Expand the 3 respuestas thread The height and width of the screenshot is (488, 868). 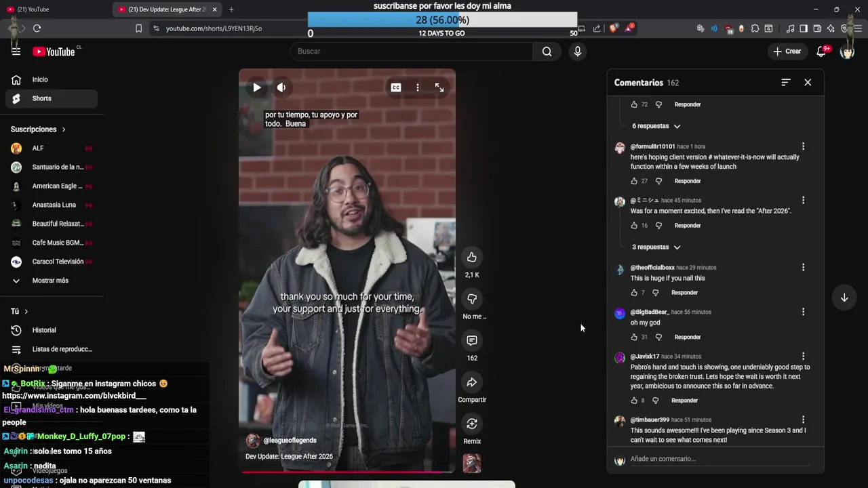click(x=656, y=247)
